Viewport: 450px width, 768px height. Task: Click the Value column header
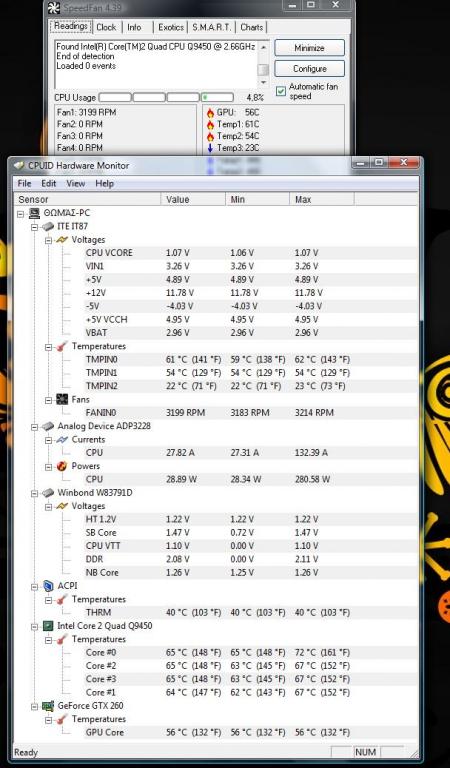(193, 199)
